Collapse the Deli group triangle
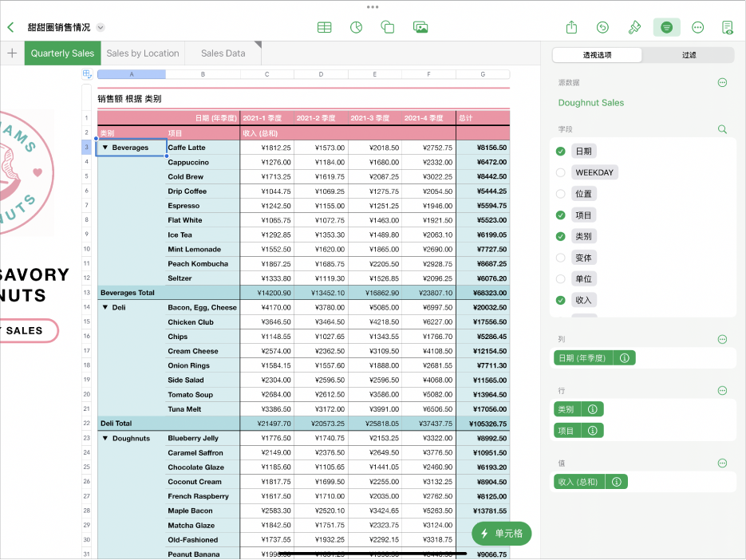The width and height of the screenshot is (746, 560). click(105, 307)
